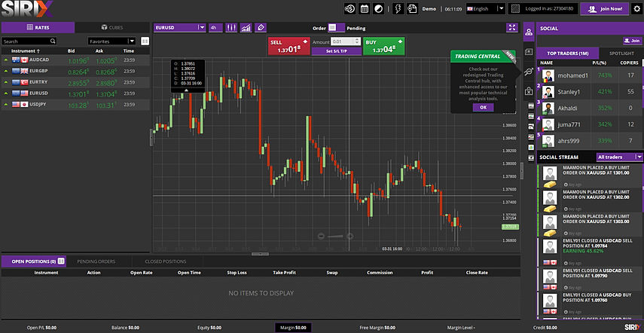This screenshot has height=333, width=644.
Task: Open juma771 trader row
Action: tap(589, 124)
